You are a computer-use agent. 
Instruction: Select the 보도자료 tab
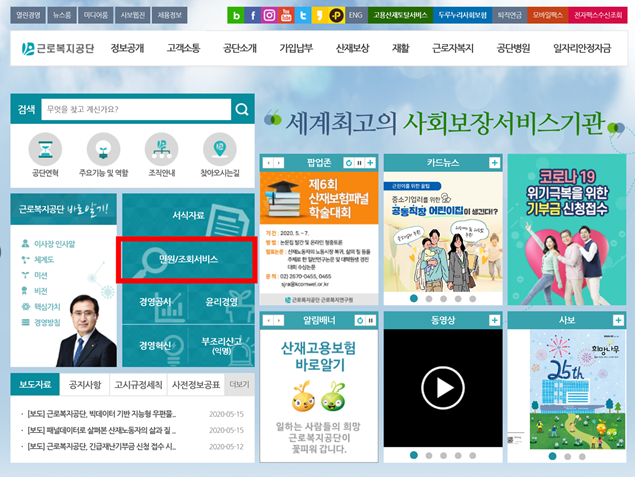point(35,384)
